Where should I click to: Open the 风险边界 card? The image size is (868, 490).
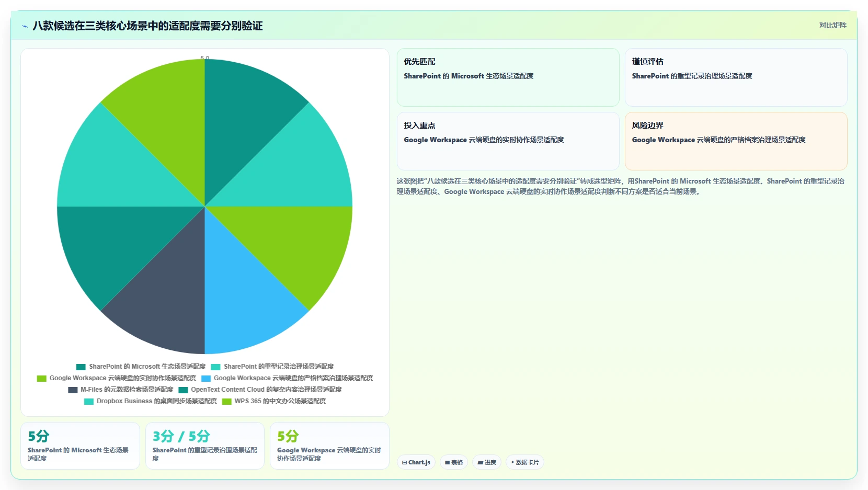736,141
